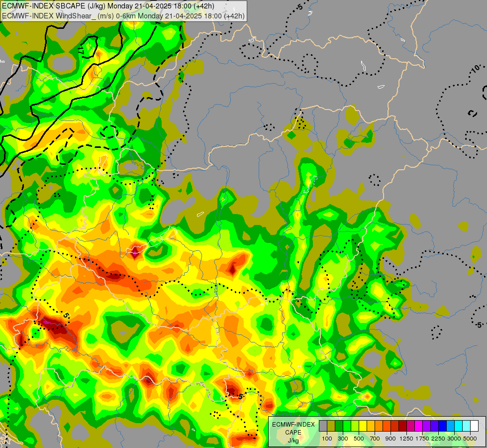Viewport: 487px width, 448px height.
Task: Choose the golden amber legend swatch
Action: (371, 426)
